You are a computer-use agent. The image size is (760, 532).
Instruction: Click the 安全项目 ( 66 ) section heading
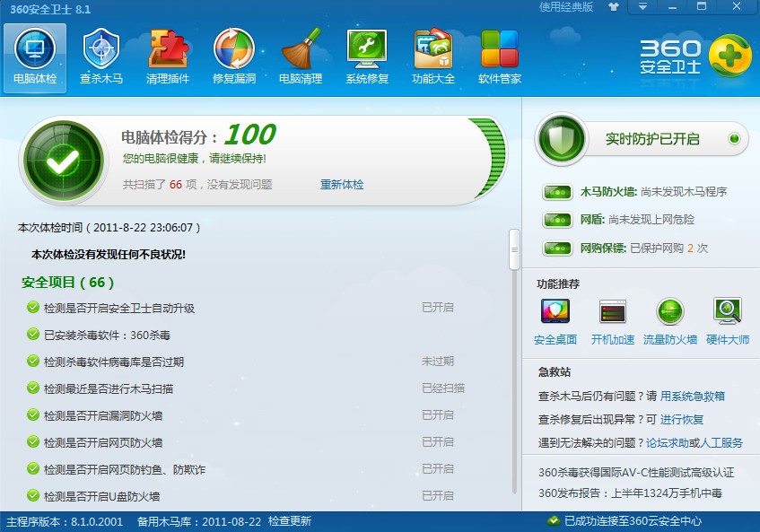pos(67,282)
